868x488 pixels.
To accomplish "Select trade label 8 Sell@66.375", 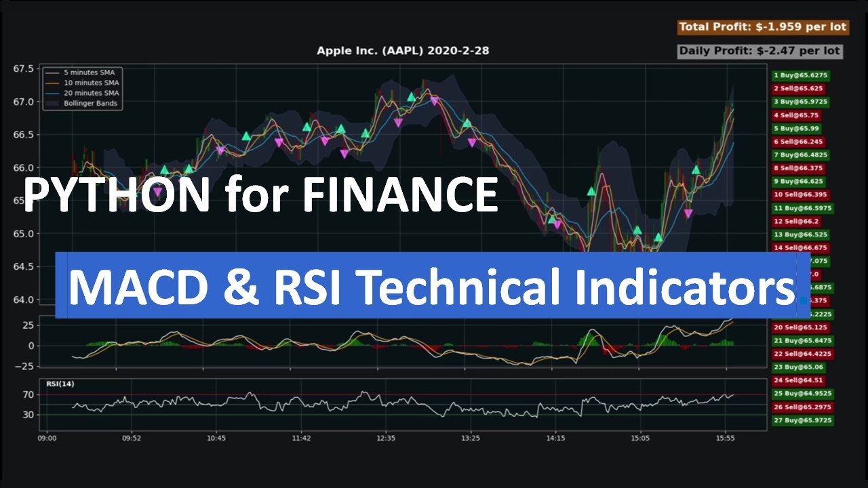I will point(799,168).
